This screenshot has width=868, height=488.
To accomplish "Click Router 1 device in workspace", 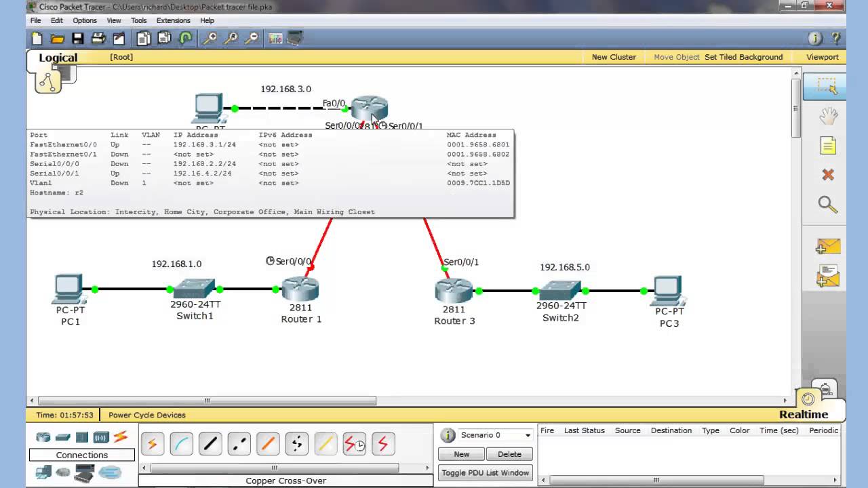I will tap(300, 289).
